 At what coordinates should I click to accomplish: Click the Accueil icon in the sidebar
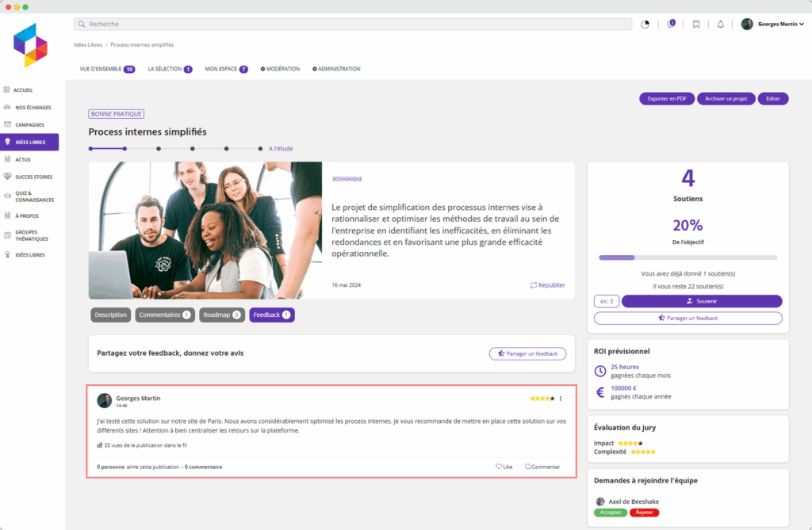(x=7, y=90)
